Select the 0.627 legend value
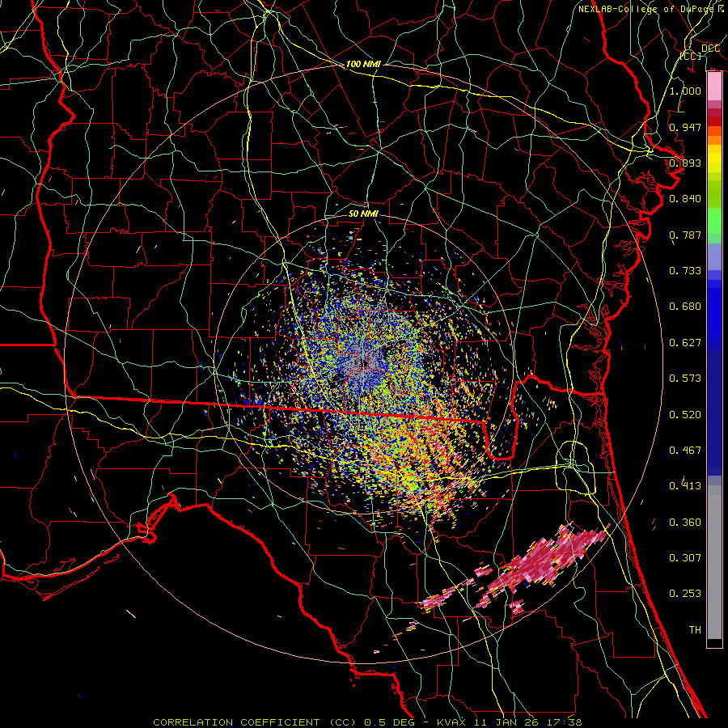Screen dimensions: 728x728 [685, 343]
